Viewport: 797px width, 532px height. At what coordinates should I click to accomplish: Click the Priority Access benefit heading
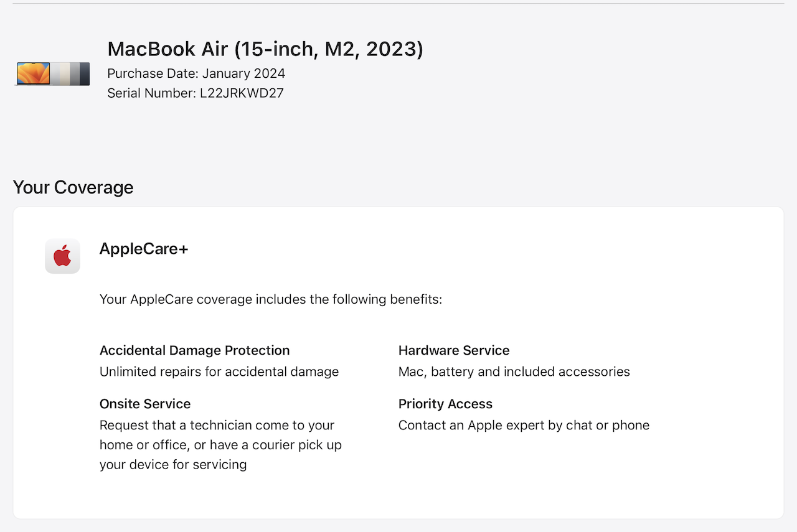point(445,404)
